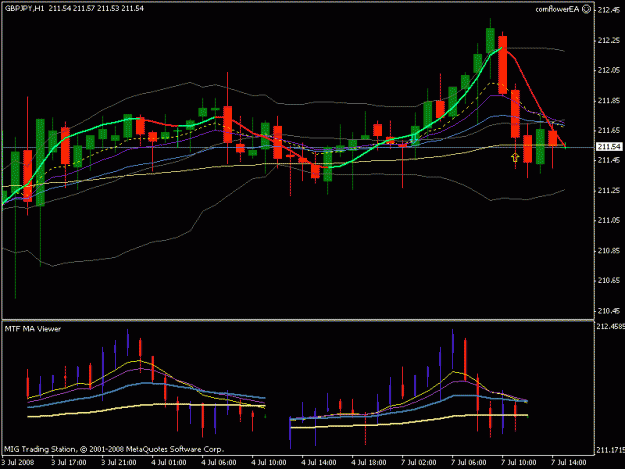Click the 4 Jul 10:00 time label
625x469 pixels.
coord(269,463)
